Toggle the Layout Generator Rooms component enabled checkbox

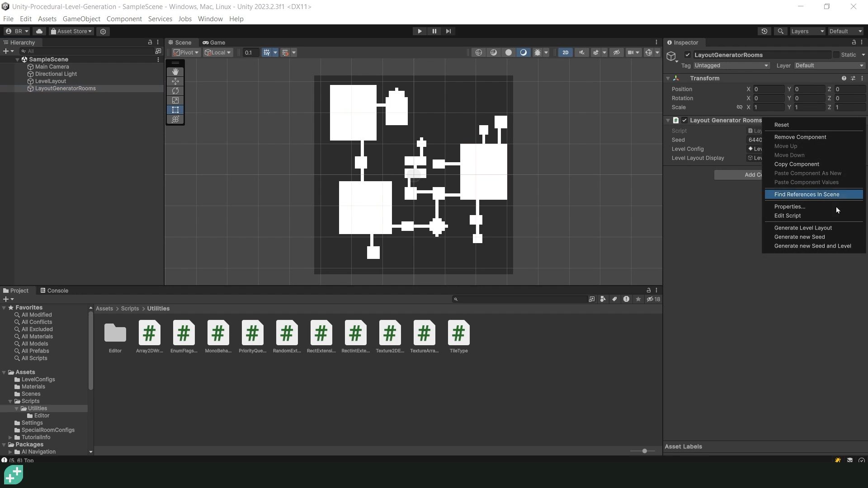pos(685,120)
